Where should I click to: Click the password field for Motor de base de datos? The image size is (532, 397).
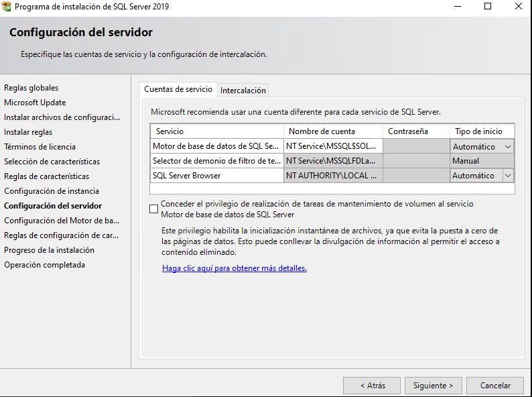pyautogui.click(x=416, y=146)
